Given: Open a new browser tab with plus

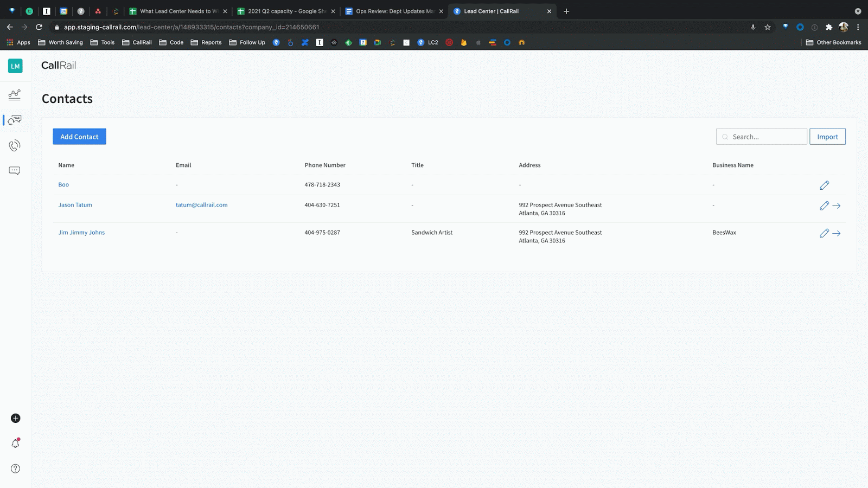Looking at the screenshot, I should (566, 11).
